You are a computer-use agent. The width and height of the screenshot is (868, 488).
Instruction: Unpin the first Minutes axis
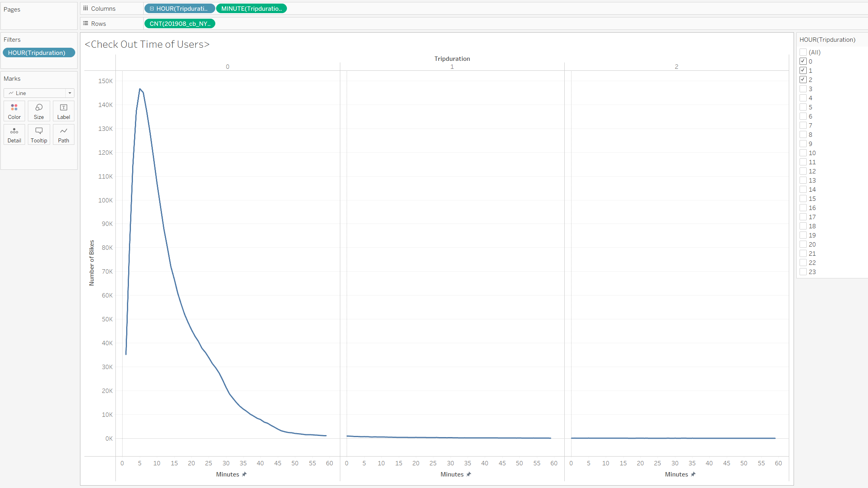(244, 474)
